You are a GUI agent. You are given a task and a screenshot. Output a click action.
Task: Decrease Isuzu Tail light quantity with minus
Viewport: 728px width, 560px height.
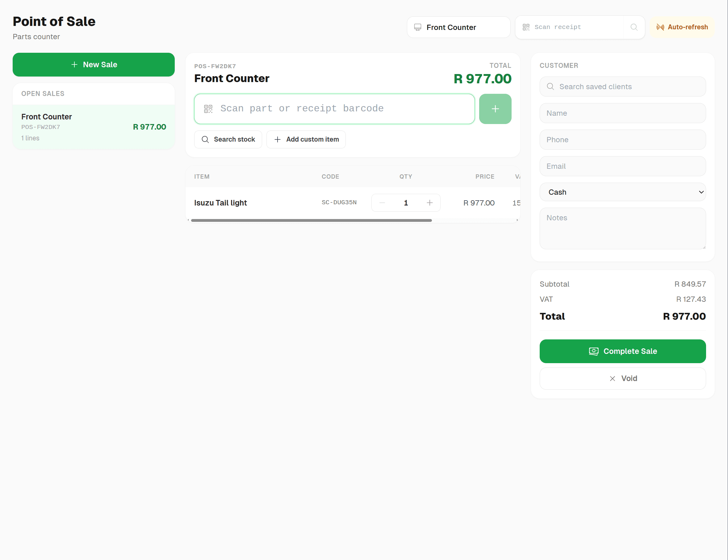382,202
